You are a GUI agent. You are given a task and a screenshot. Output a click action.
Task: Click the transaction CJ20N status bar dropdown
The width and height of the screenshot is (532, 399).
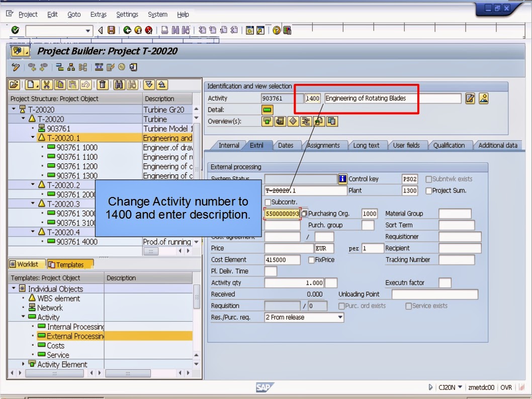[x=460, y=387]
